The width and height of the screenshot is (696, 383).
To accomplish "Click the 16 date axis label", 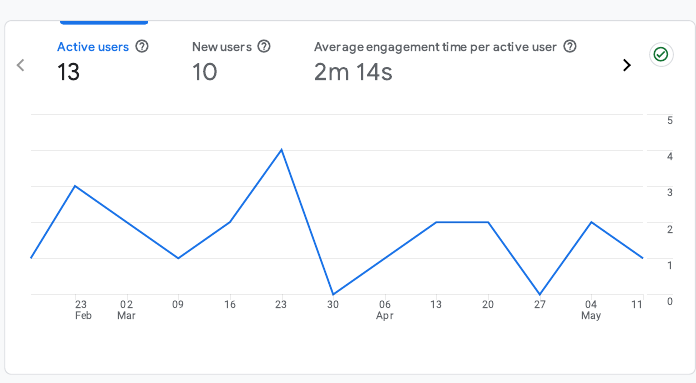I will [229, 304].
